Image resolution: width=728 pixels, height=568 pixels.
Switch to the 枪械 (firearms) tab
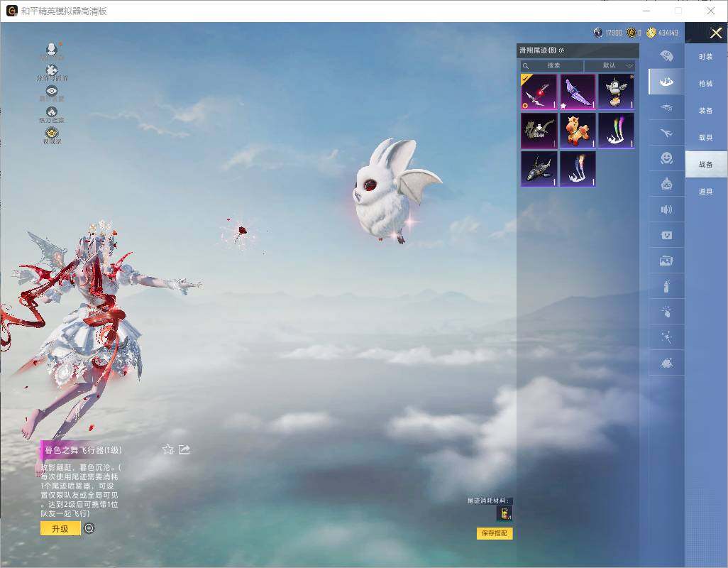(x=706, y=84)
